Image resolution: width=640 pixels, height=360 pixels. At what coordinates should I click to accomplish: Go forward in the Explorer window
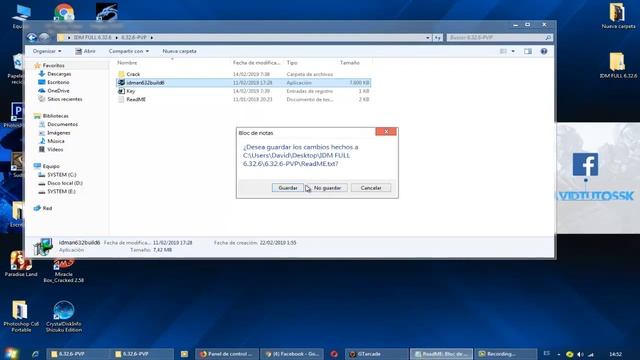click(x=44, y=38)
